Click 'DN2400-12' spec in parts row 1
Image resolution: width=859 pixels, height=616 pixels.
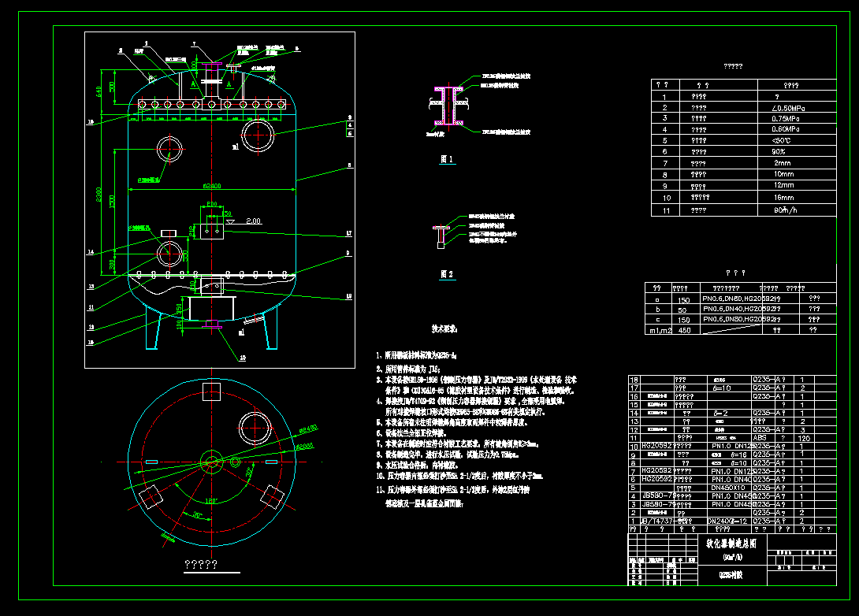click(x=727, y=521)
